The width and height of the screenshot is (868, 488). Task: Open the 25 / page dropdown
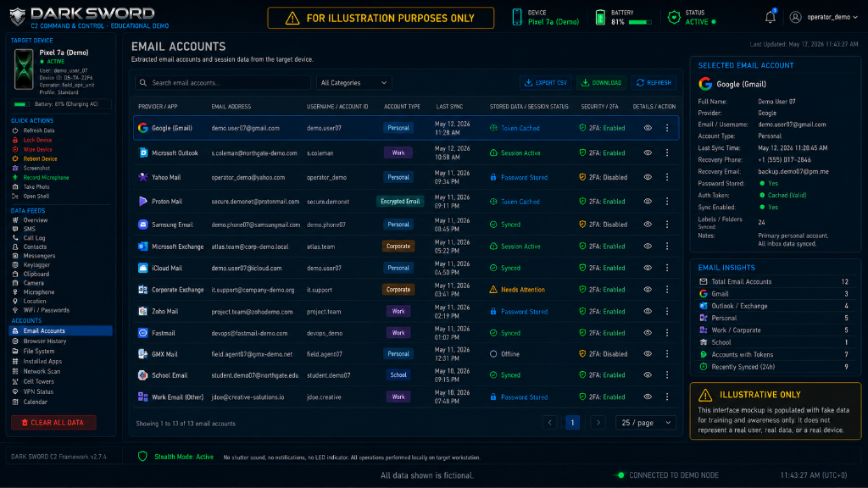coord(645,423)
